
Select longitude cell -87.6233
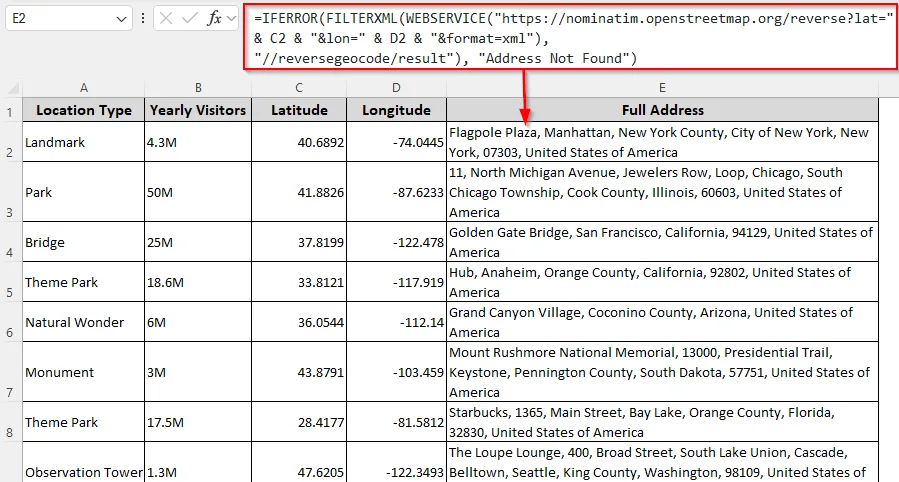click(396, 191)
